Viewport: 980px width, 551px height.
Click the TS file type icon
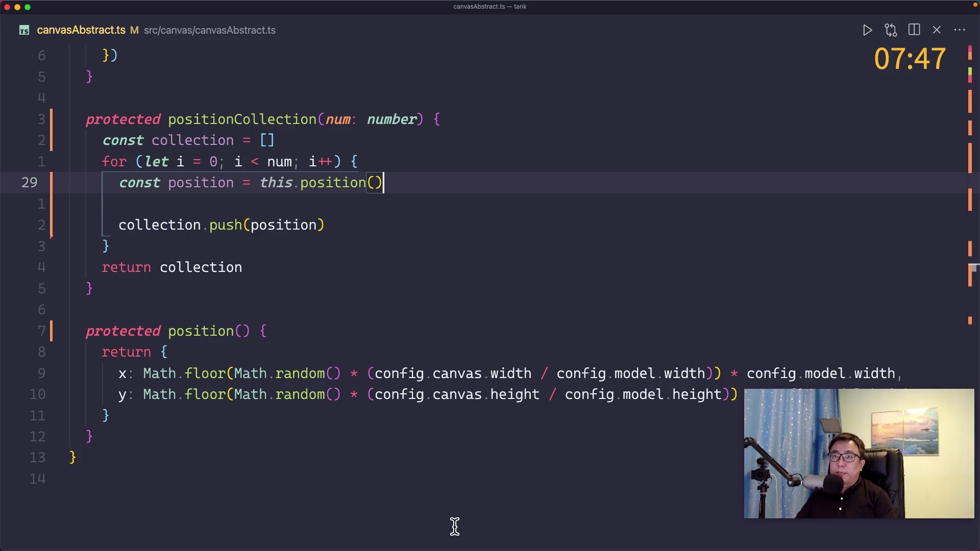pyautogui.click(x=24, y=31)
